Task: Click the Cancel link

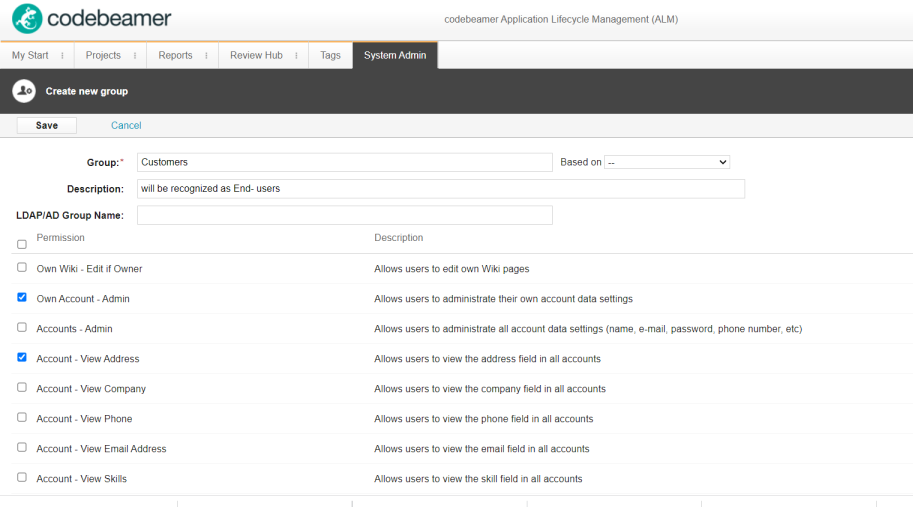Action: point(126,126)
